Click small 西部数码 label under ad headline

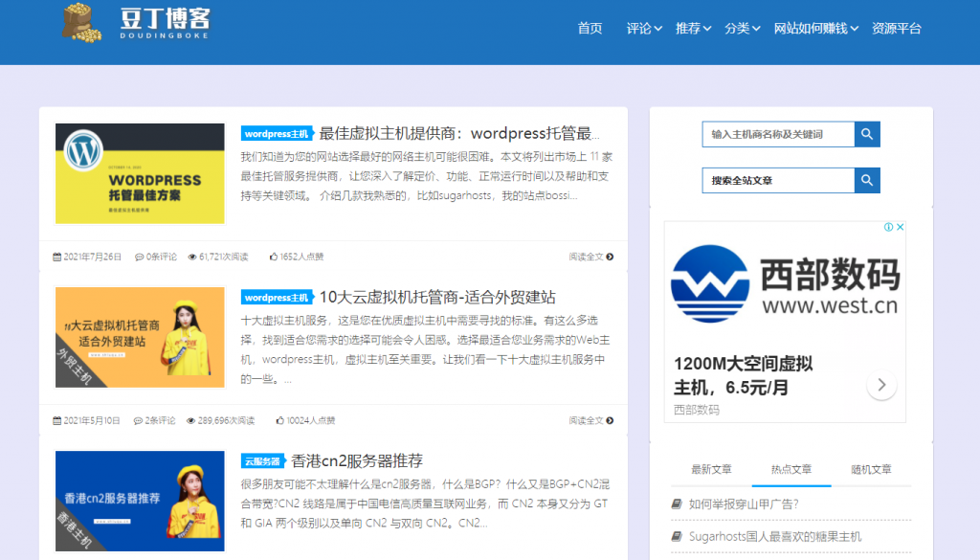(697, 410)
